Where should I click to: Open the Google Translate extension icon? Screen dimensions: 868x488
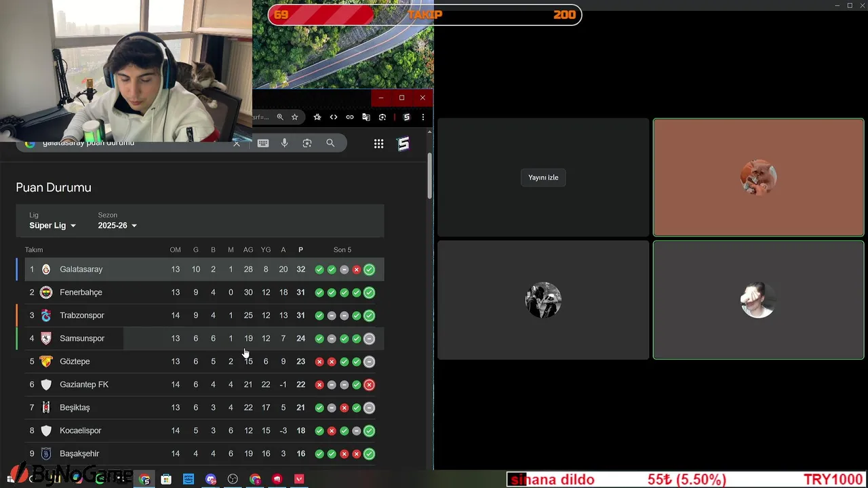(366, 117)
